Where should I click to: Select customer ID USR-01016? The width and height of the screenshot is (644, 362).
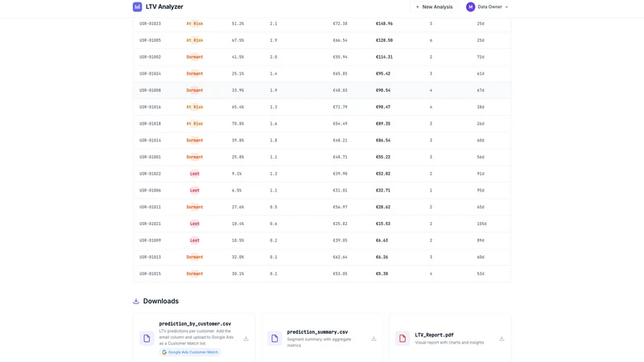click(x=150, y=107)
